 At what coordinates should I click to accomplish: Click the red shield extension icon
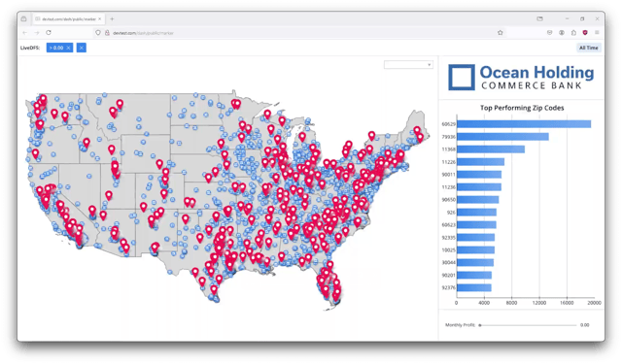(585, 33)
